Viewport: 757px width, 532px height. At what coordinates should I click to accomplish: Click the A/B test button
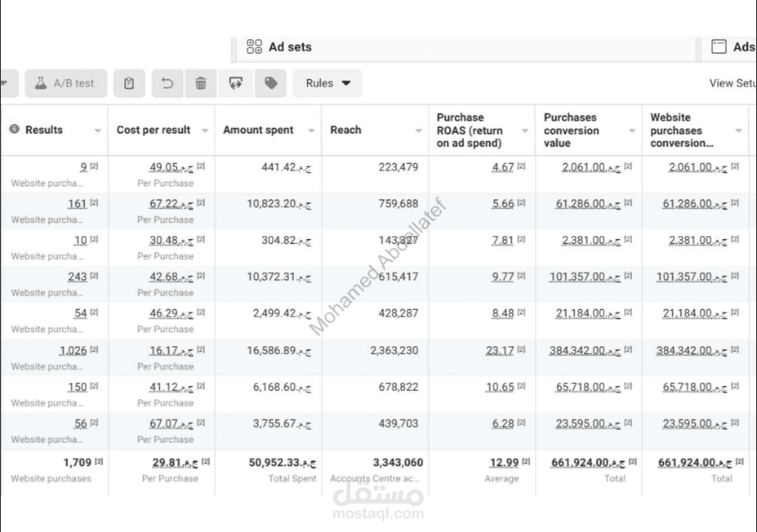pyautogui.click(x=65, y=83)
